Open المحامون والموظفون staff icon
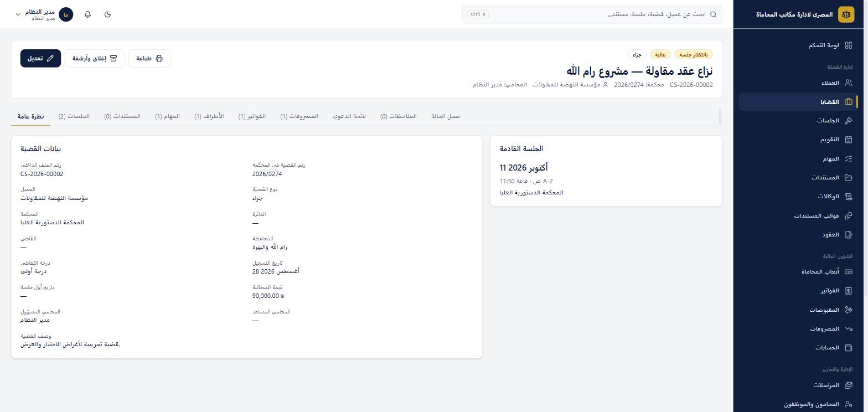This screenshot has width=868, height=412. pyautogui.click(x=849, y=404)
